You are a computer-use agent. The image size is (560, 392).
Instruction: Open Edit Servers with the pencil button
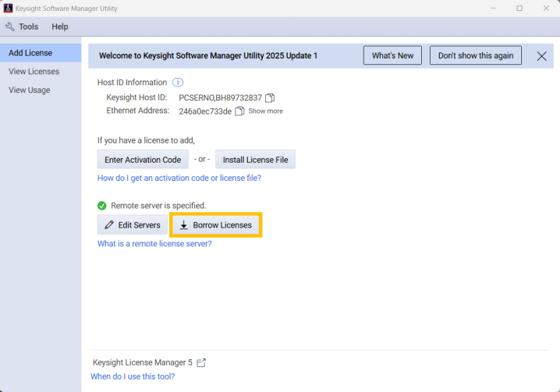[133, 225]
